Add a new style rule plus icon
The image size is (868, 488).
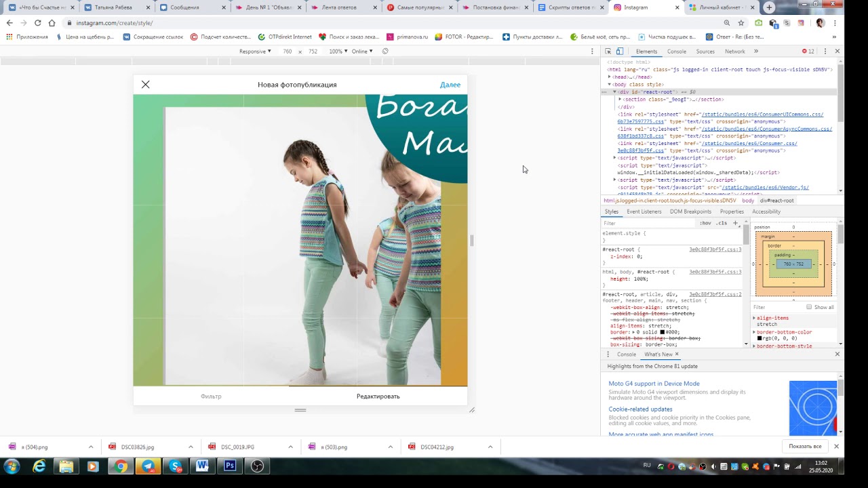tap(735, 223)
